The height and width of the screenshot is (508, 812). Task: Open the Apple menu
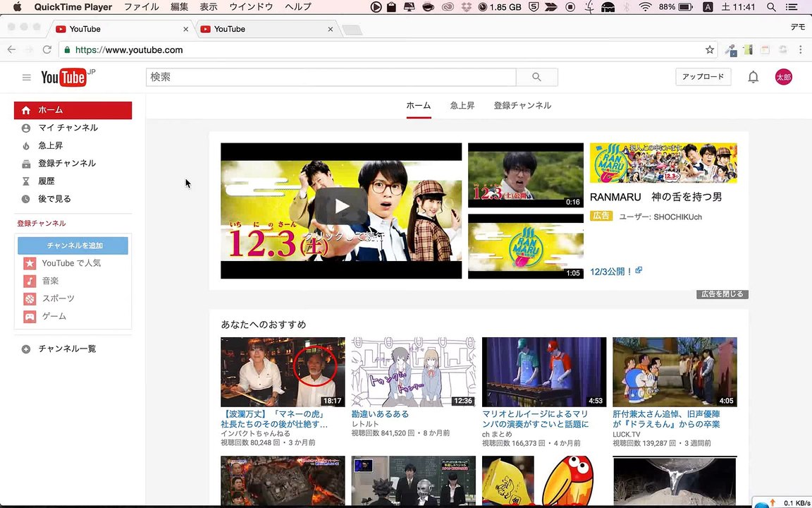pos(17,7)
